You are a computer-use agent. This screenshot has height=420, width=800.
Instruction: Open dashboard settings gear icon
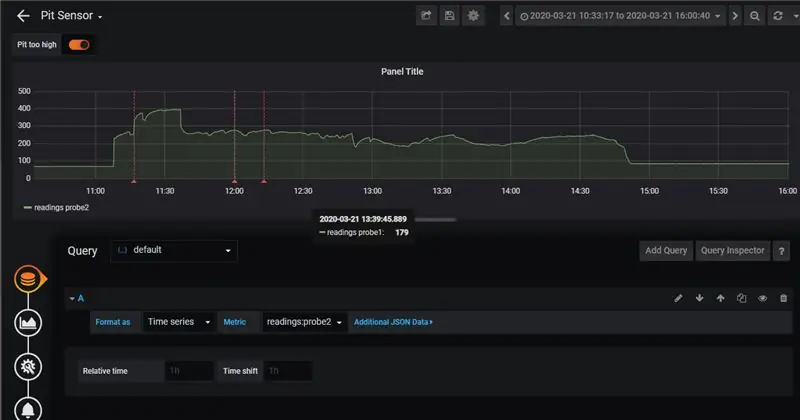[473, 16]
